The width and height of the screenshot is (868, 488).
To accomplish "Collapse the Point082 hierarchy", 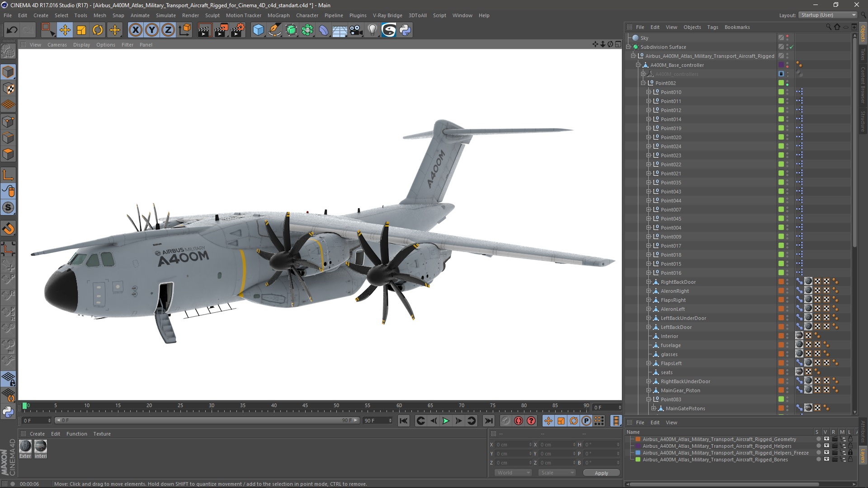I will [x=643, y=83].
